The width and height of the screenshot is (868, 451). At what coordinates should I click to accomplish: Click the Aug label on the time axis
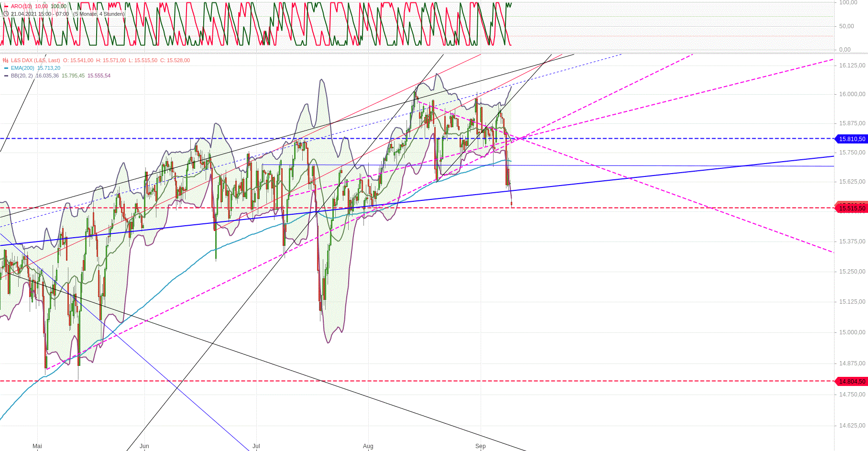(368, 446)
